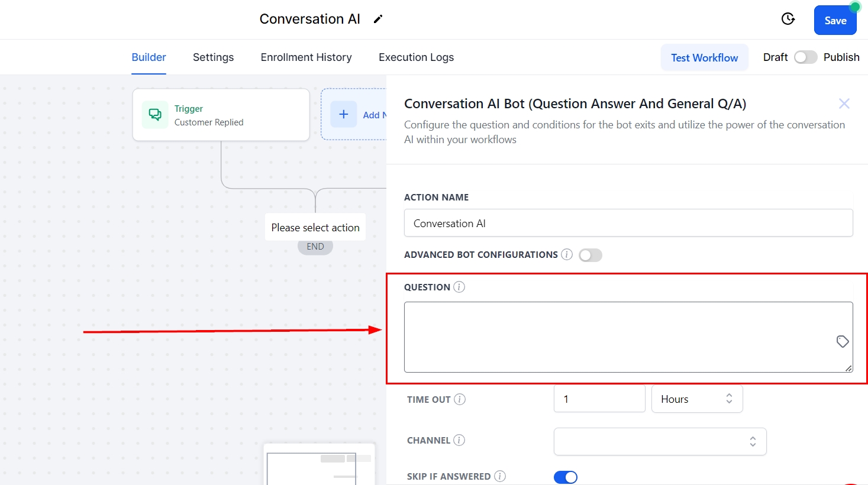
Task: Open the Enrollment History tab
Action: [306, 57]
